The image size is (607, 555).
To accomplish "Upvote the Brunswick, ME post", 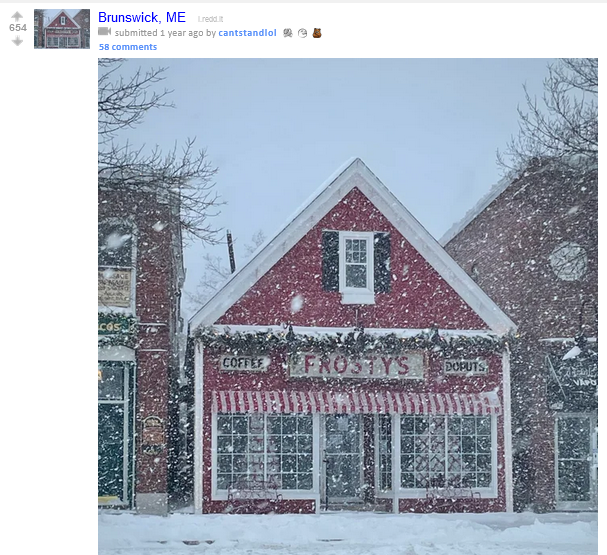I will coord(17,16).
